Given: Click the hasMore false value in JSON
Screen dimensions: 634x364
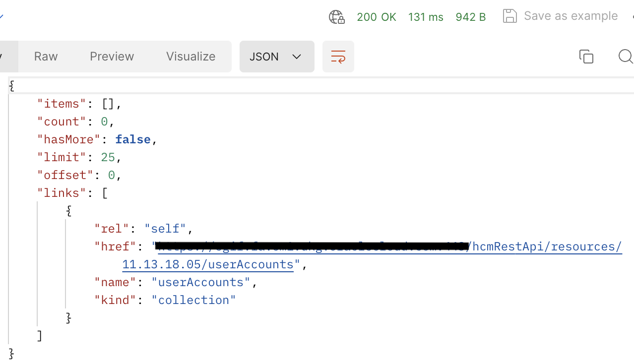Looking at the screenshot, I should [x=132, y=139].
